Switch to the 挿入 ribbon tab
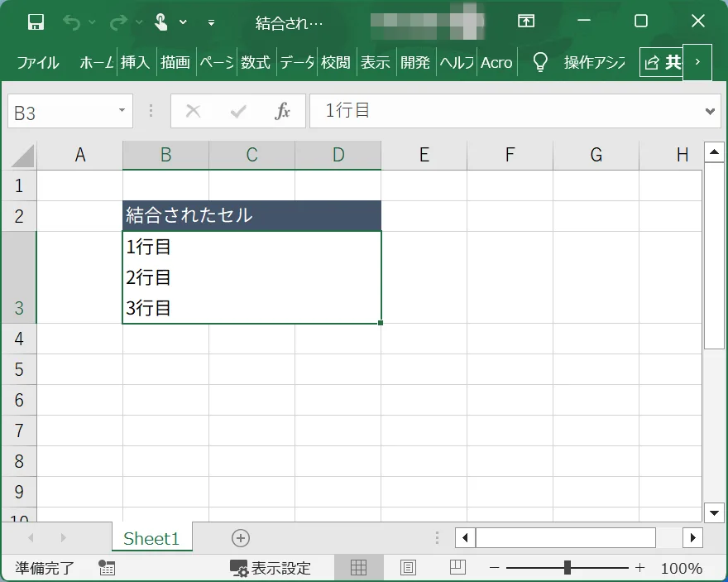The width and height of the screenshot is (728, 582). click(135, 61)
